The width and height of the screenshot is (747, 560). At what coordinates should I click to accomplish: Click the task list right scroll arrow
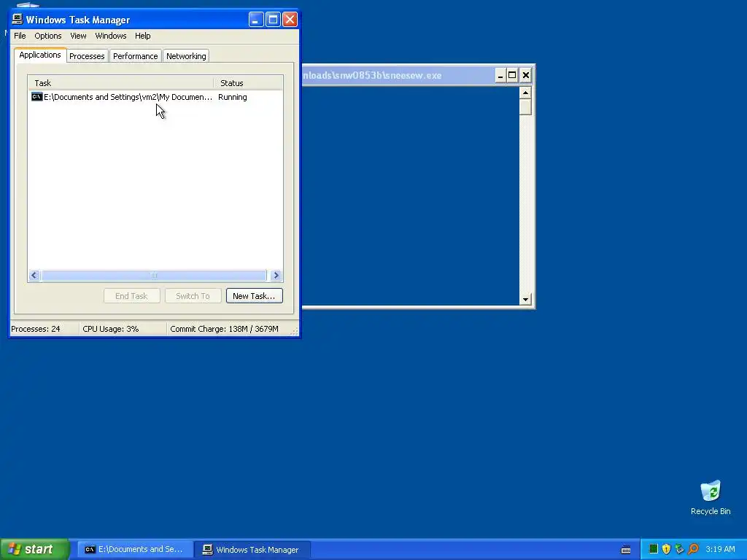276,275
